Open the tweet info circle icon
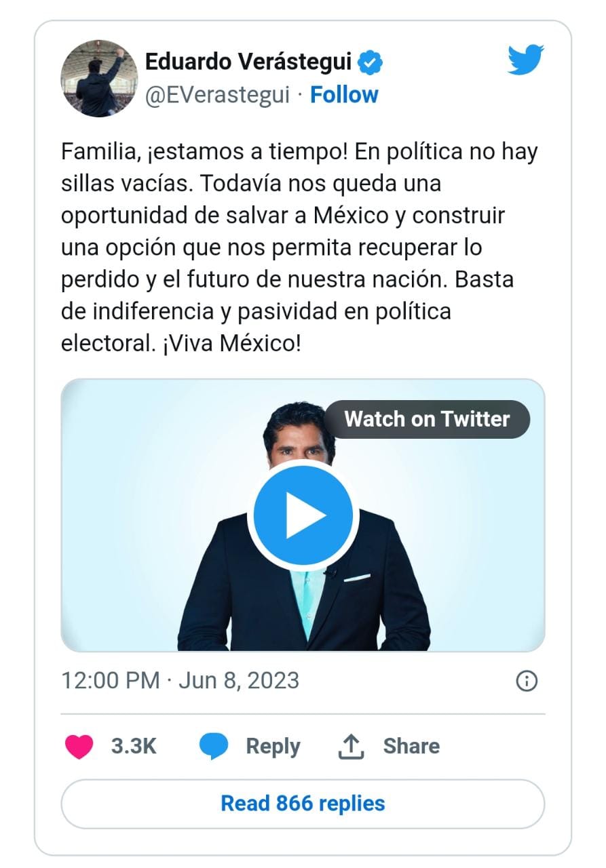The width and height of the screenshot is (606, 868). [527, 680]
